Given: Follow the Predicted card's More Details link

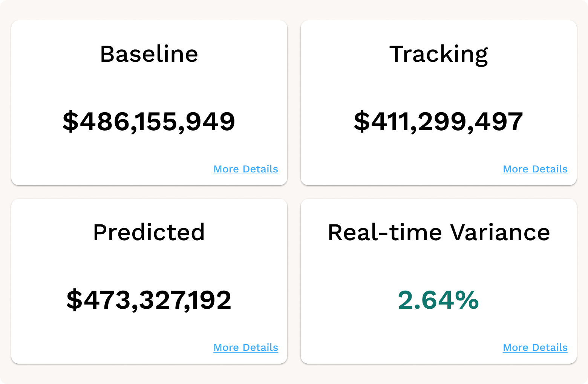Looking at the screenshot, I should coord(246,347).
